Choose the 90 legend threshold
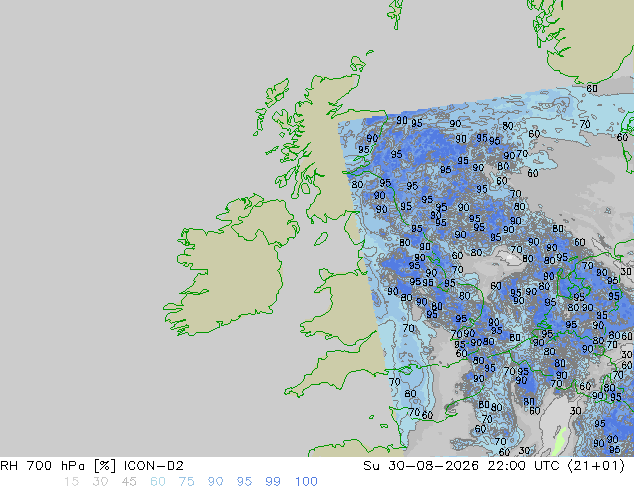This screenshot has width=634, height=490. [215, 482]
